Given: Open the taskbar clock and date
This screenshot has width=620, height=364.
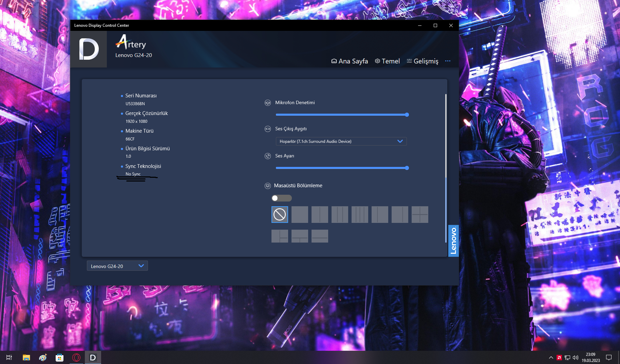Looking at the screenshot, I should tap(590, 358).
